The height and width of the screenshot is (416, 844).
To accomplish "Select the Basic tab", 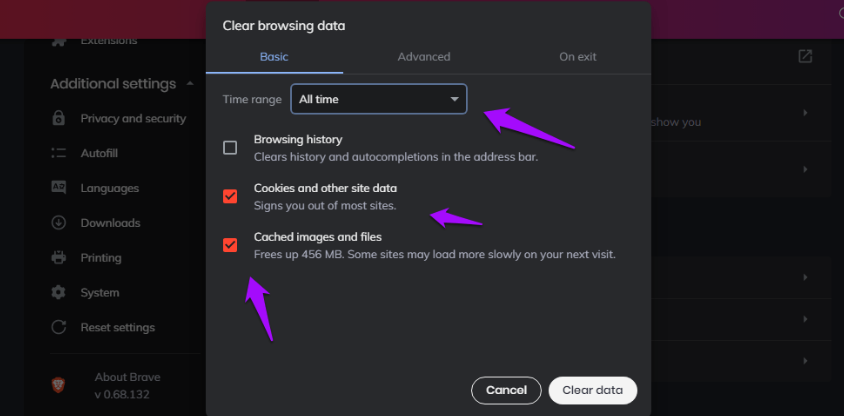I will click(274, 57).
